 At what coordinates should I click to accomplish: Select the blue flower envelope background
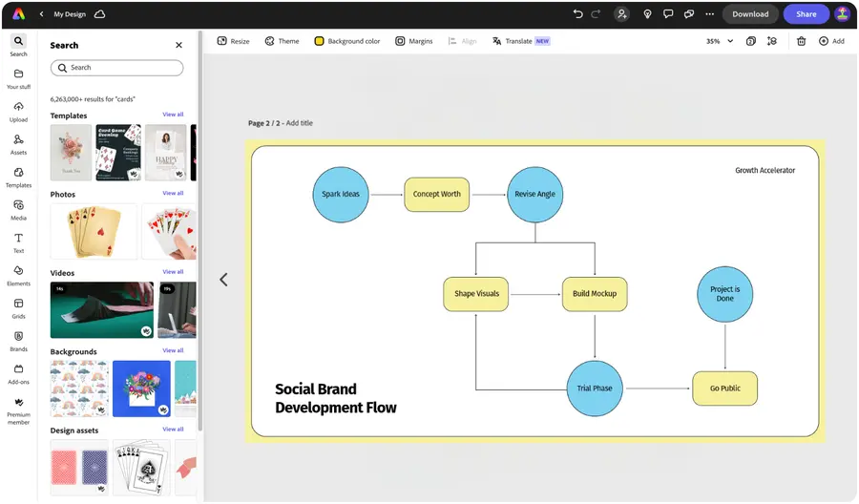(141, 388)
